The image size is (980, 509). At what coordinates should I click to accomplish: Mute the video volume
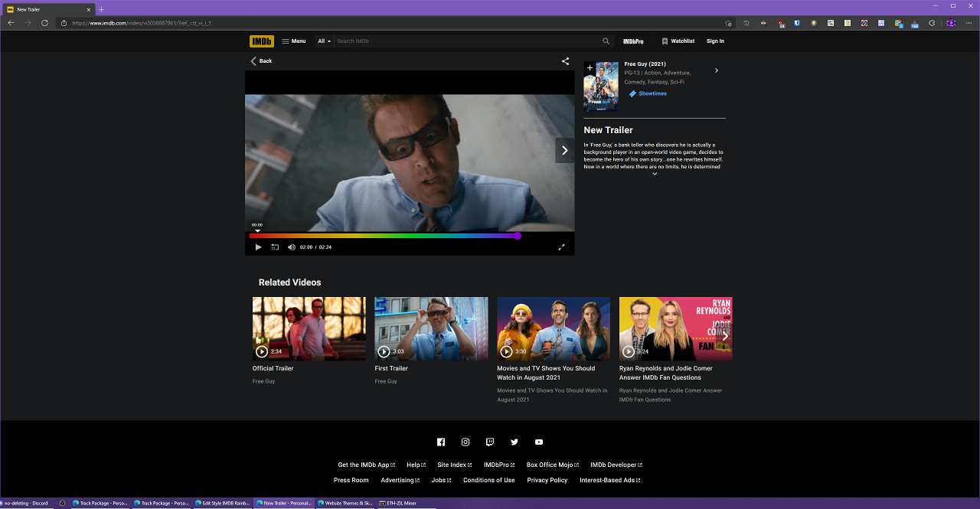291,246
